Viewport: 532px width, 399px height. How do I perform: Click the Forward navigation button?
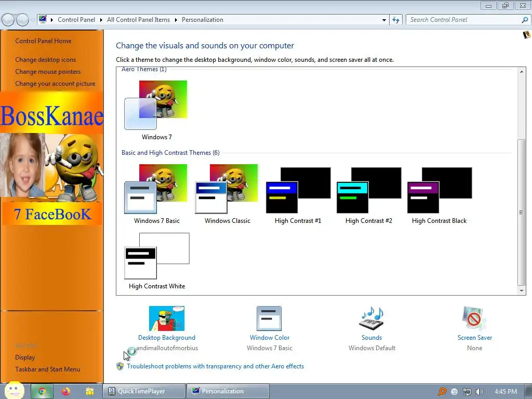point(23,20)
